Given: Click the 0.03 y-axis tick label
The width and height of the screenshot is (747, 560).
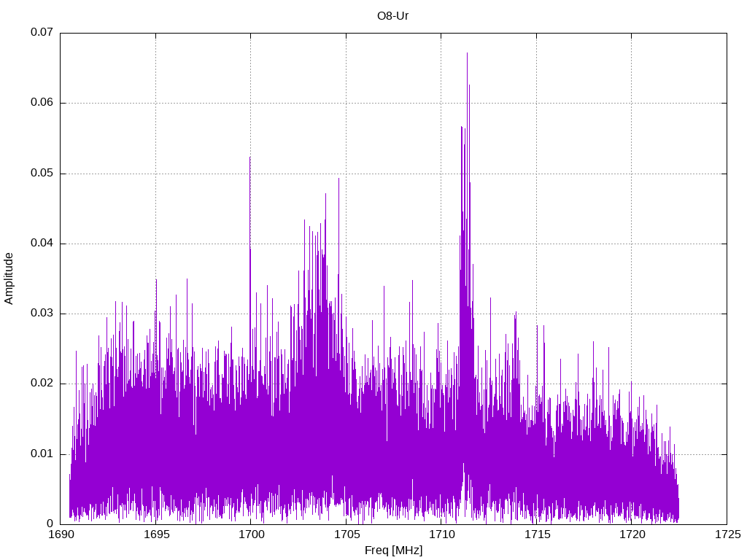Looking at the screenshot, I should tap(42, 314).
